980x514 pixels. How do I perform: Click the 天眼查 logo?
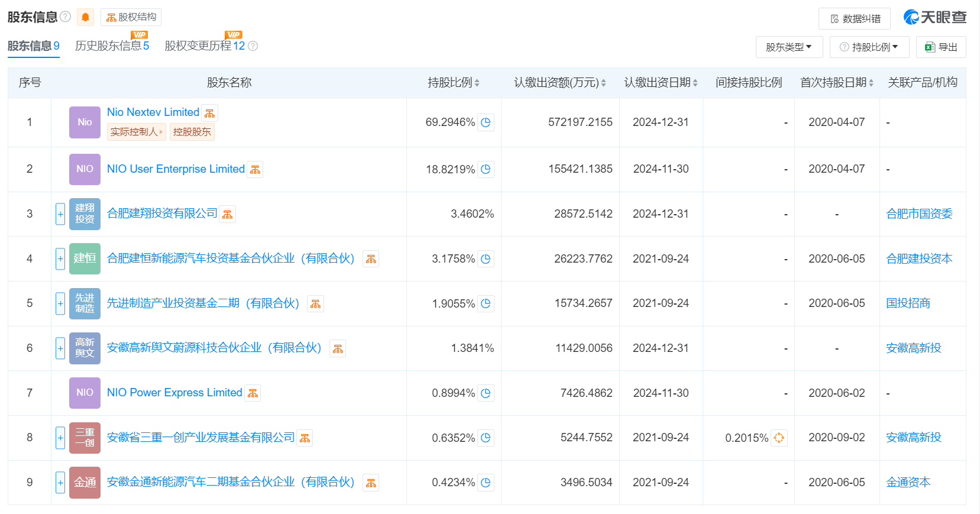[x=935, y=18]
